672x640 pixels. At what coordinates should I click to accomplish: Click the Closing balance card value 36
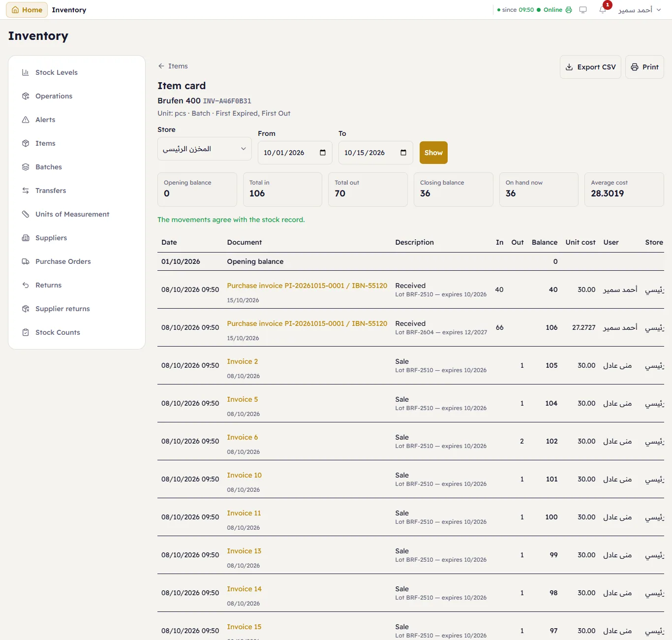click(x=425, y=193)
